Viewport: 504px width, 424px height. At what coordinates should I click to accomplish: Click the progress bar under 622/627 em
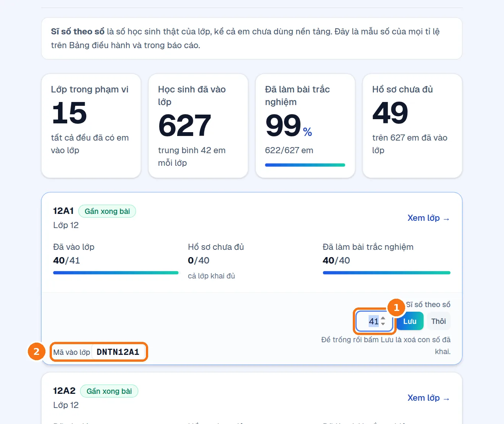[x=305, y=165]
